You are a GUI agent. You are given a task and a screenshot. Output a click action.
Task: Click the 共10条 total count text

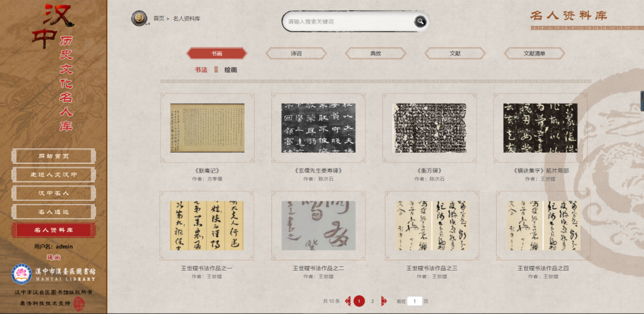coord(332,301)
